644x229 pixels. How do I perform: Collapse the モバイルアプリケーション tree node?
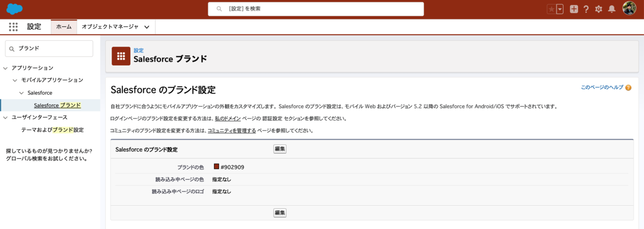click(15, 80)
